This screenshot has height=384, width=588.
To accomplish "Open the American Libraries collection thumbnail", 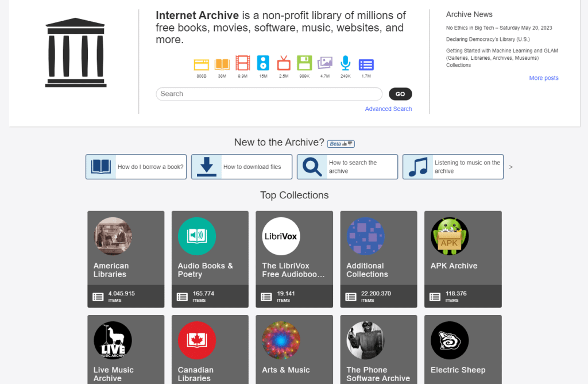I will click(113, 236).
